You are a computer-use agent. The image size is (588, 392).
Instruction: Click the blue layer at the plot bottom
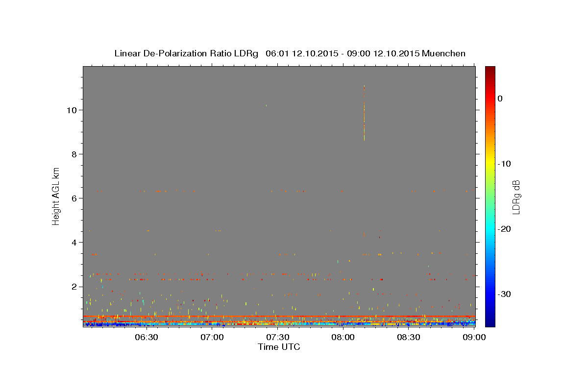(279, 324)
